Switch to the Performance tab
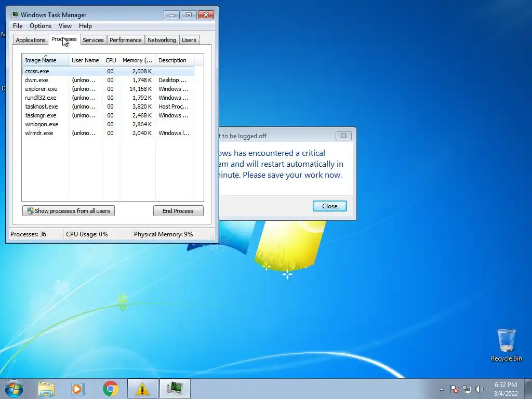The height and width of the screenshot is (399, 532). pyautogui.click(x=126, y=39)
